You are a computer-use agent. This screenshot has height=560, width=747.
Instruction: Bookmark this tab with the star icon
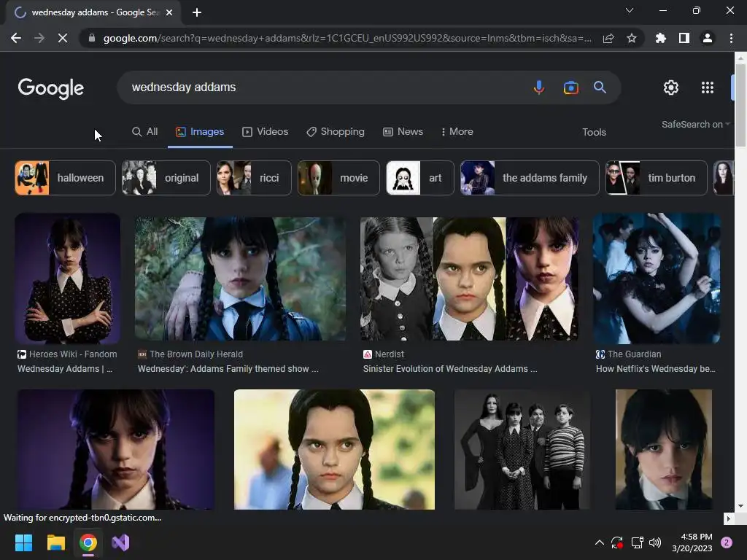pyautogui.click(x=632, y=38)
